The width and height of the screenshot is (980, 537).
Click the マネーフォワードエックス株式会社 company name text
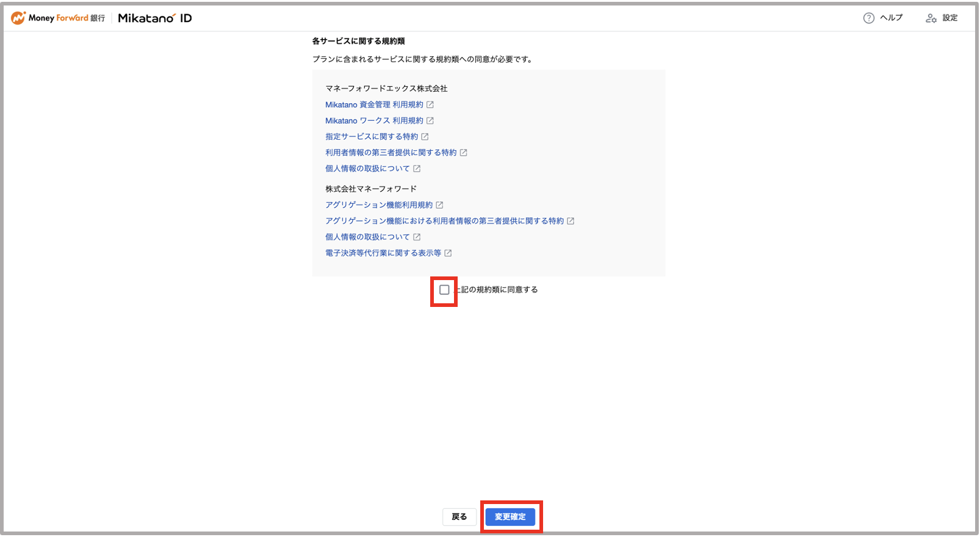click(x=386, y=88)
